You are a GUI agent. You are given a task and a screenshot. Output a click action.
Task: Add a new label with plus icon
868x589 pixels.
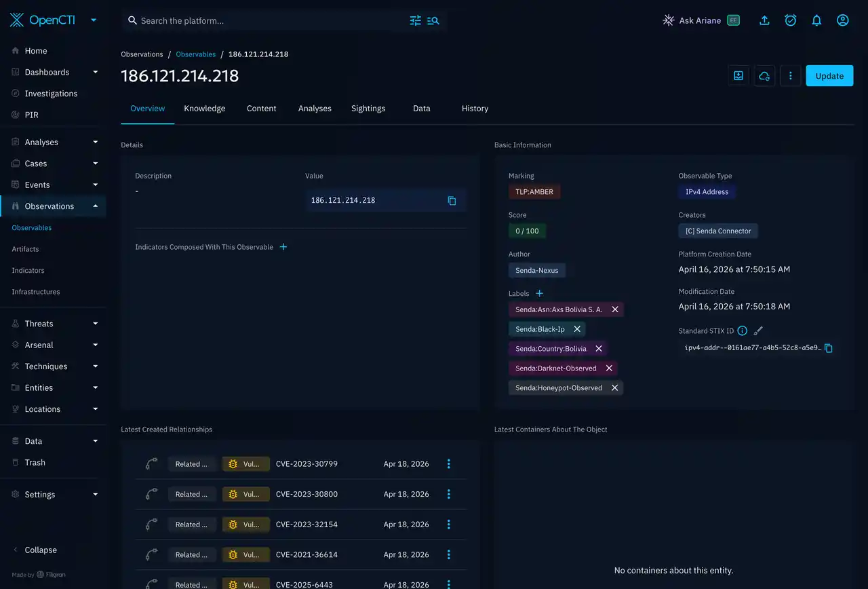click(x=540, y=293)
